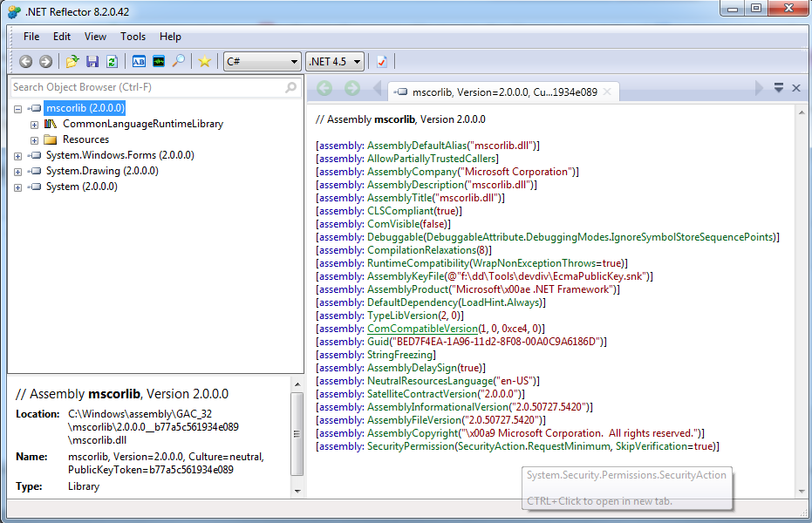Open Search with the magnifying glass toolbar icon
Viewport: 812px width, 523px height.
(179, 61)
